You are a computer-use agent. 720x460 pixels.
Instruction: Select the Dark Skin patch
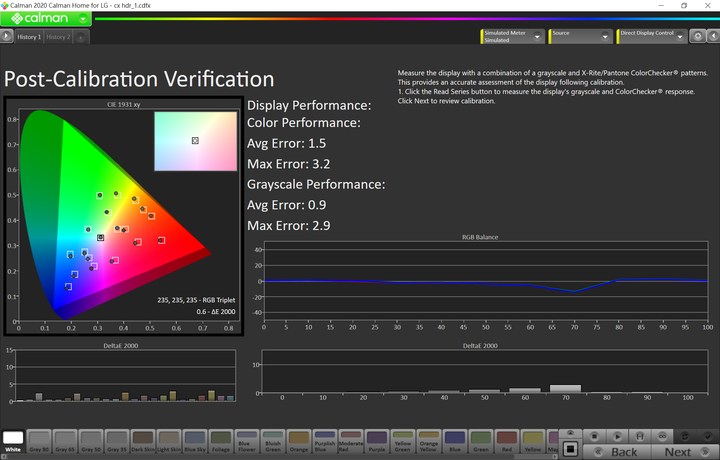143,442
